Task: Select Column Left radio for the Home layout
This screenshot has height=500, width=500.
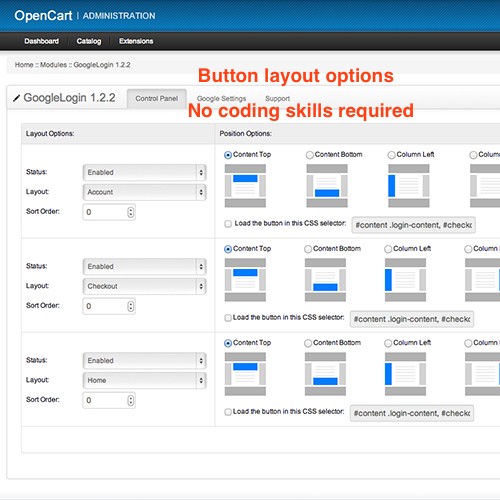Action: (388, 343)
